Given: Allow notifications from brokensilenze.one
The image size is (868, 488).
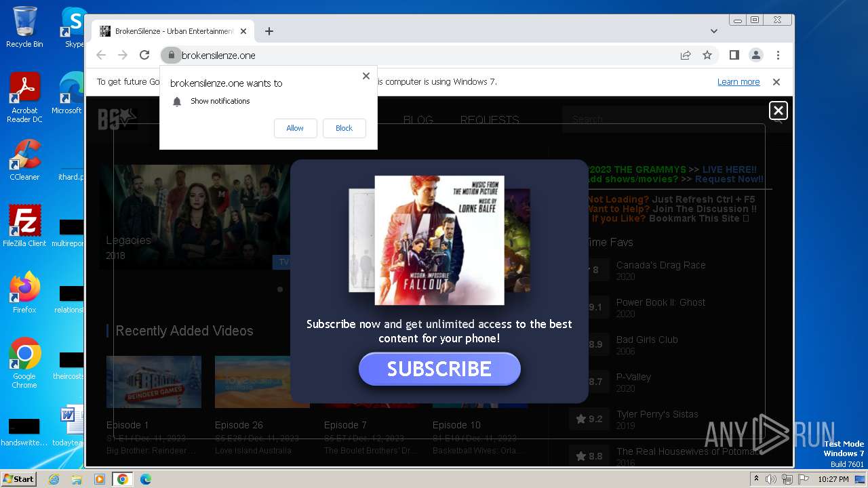Looking at the screenshot, I should pos(295,128).
